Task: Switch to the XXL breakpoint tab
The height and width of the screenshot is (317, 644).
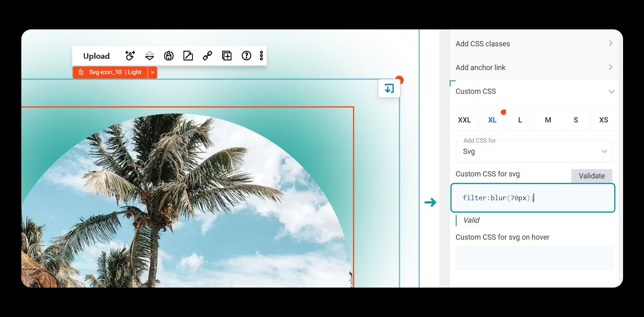Action: (x=464, y=120)
